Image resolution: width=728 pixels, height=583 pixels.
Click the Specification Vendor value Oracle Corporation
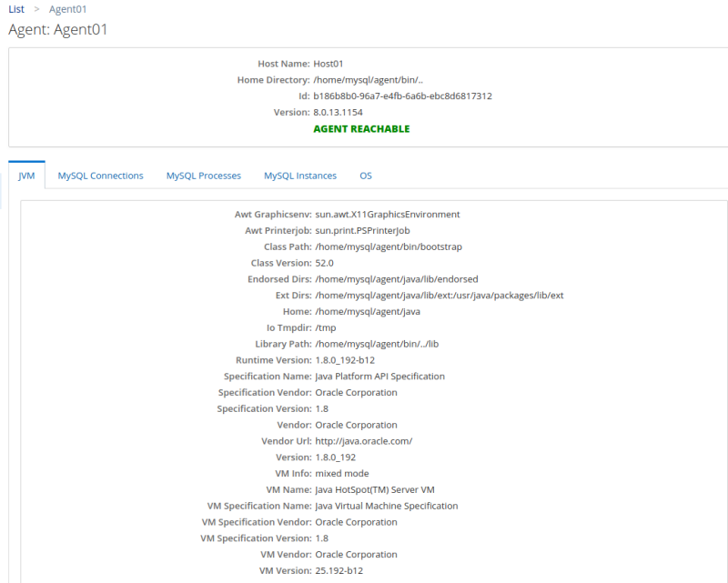coord(356,393)
